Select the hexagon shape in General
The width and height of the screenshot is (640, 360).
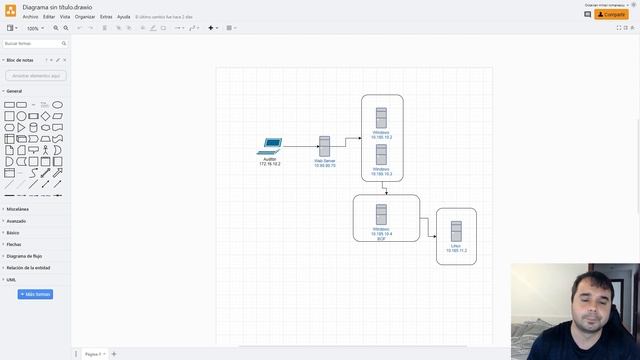click(x=9, y=128)
